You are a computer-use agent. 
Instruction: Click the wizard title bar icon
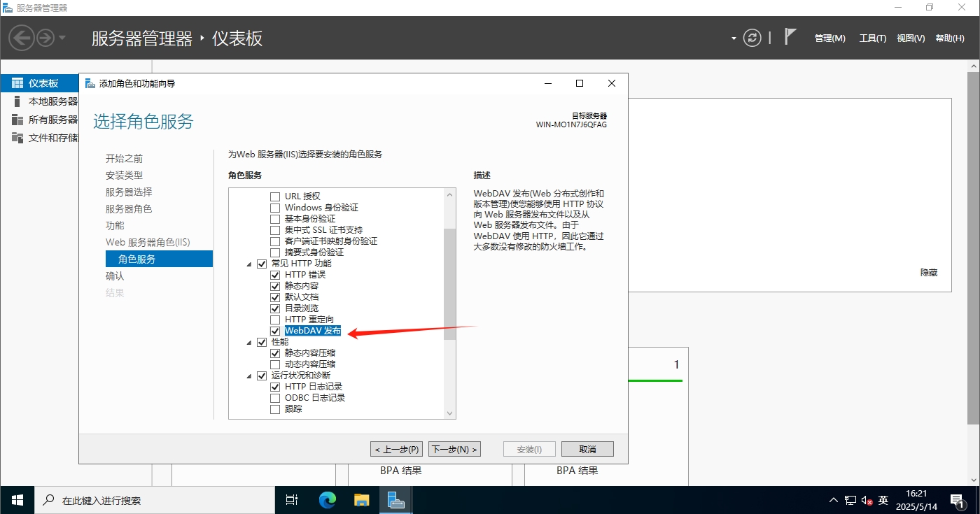[90, 83]
